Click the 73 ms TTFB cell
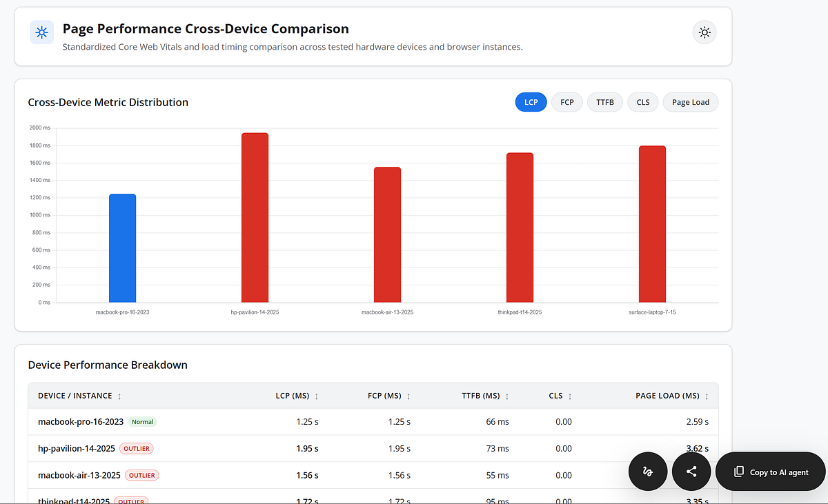 coord(497,449)
